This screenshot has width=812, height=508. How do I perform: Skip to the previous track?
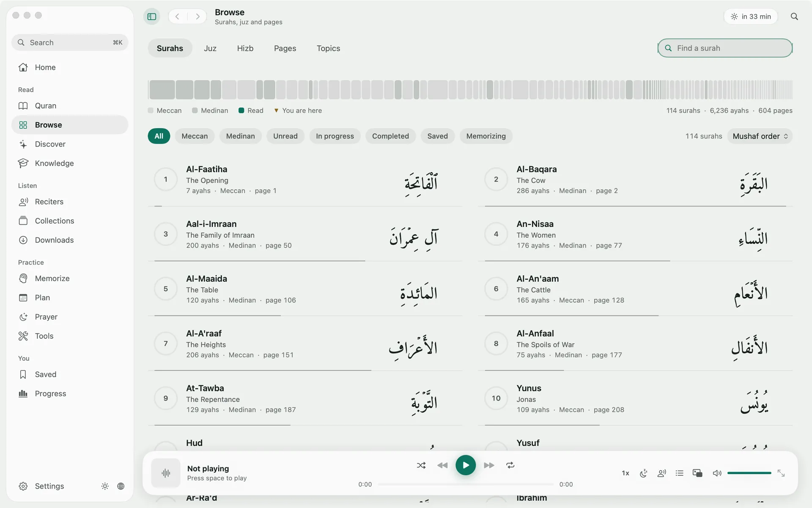pos(442,465)
